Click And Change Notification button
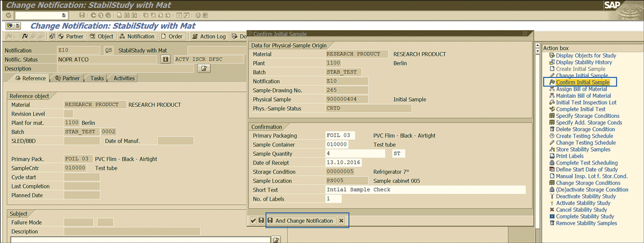Image resolution: width=644 pixels, height=243 pixels. [x=302, y=221]
